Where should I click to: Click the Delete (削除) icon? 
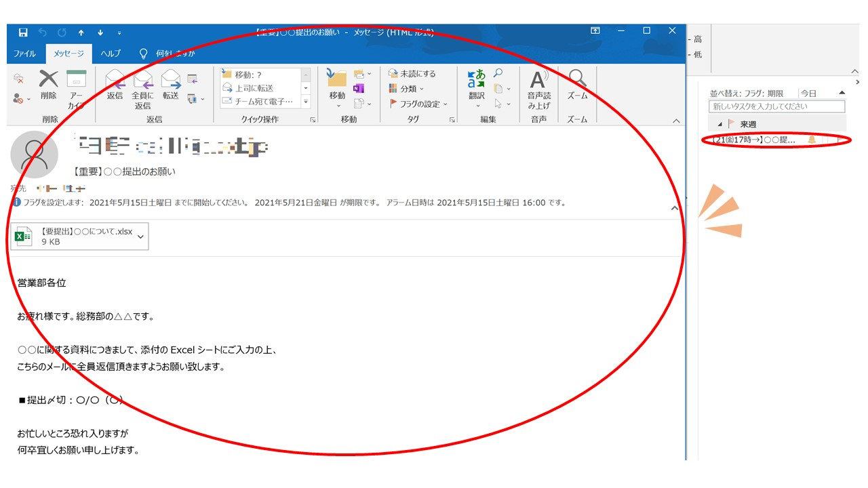tap(48, 81)
